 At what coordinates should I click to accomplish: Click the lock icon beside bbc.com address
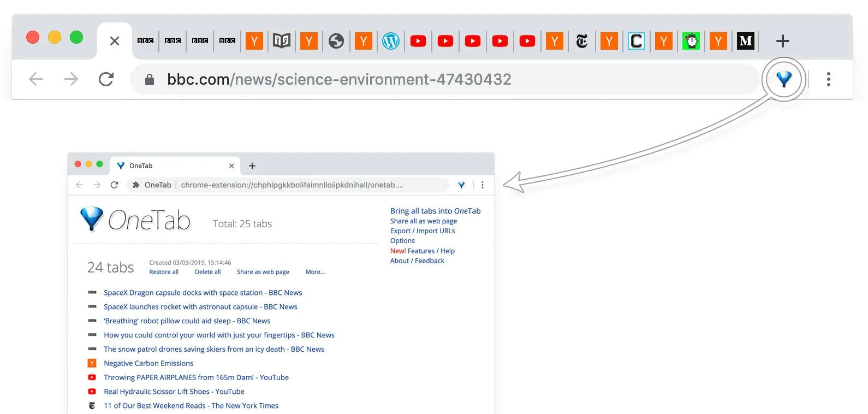(149, 80)
